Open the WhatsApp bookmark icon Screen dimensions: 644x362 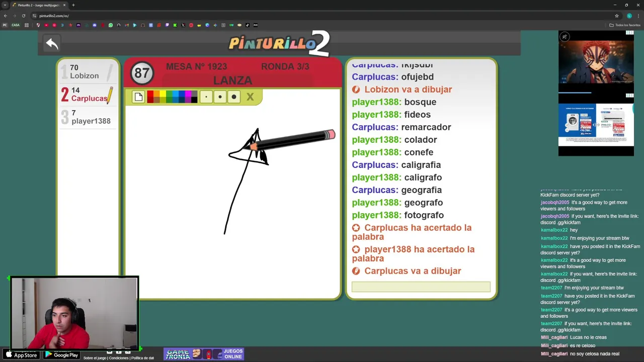pos(111,25)
